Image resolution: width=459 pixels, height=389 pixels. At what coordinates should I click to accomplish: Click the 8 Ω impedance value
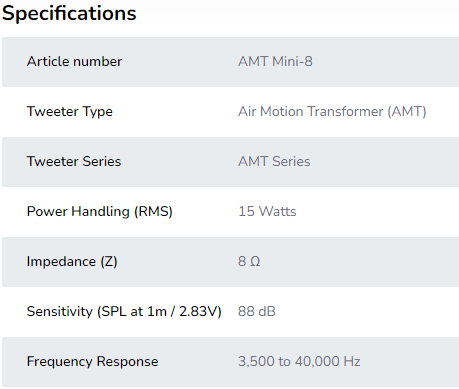coord(249,261)
